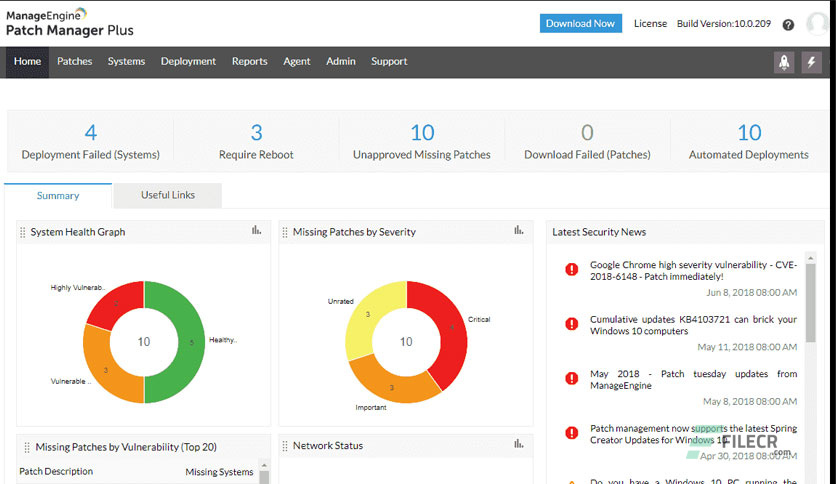
Task: Click red Highly Vulnerable segment in health graph
Action: coord(116,303)
